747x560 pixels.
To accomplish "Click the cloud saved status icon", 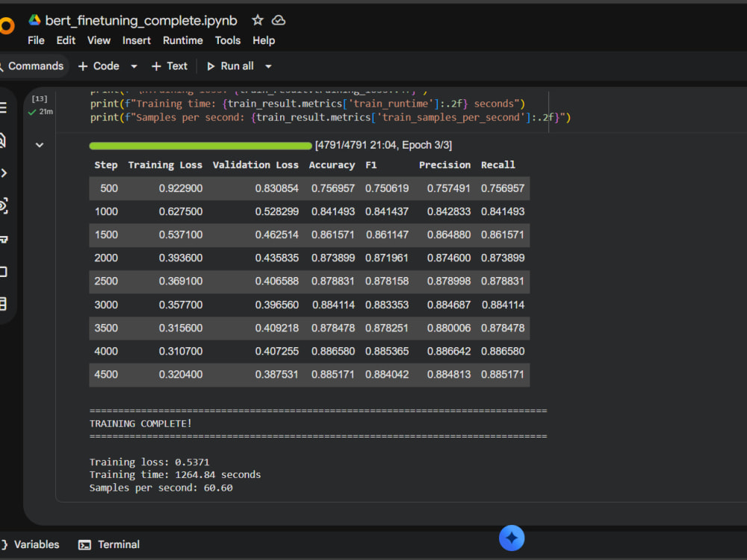I will pos(278,20).
